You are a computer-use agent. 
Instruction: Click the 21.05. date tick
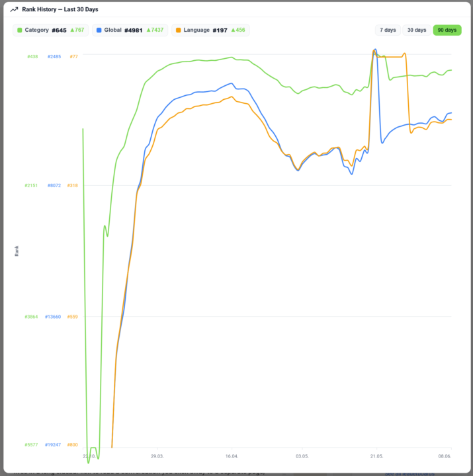point(376,456)
